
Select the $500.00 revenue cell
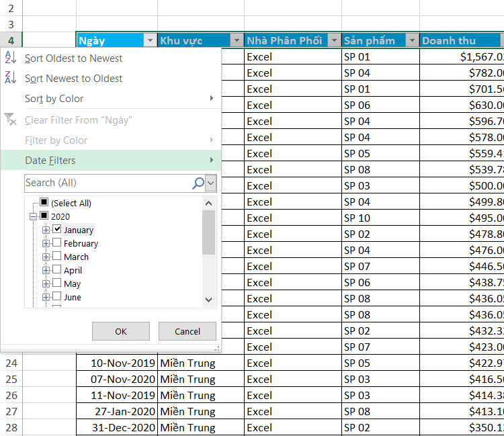[462, 185]
